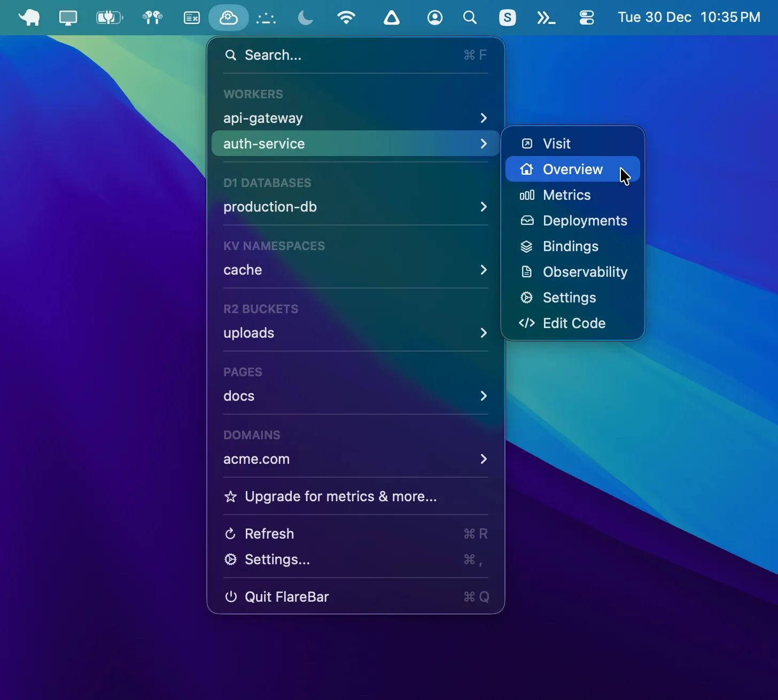Open the FlareBar cloud menu bar icon
Image resolution: width=778 pixels, height=700 pixels.
coord(228,17)
